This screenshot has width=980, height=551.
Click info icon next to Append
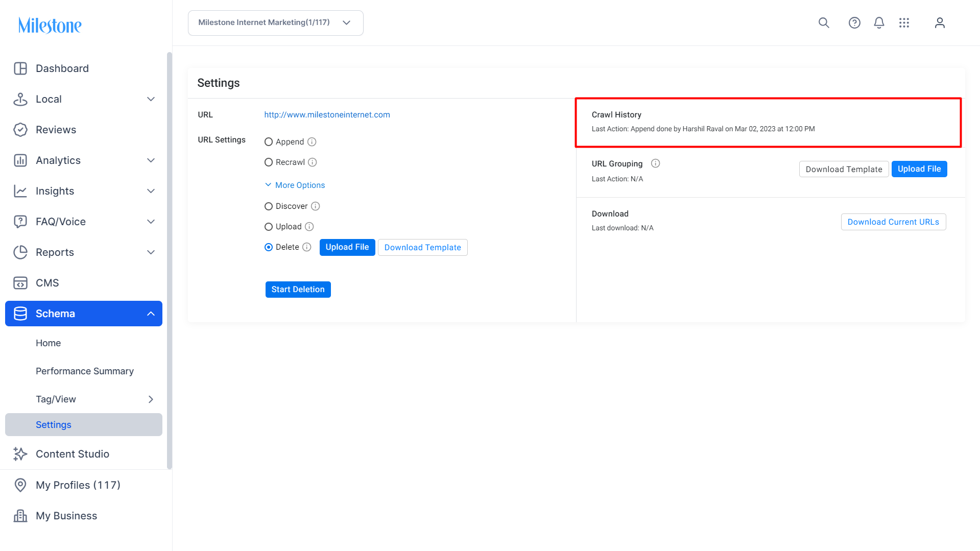coord(312,142)
